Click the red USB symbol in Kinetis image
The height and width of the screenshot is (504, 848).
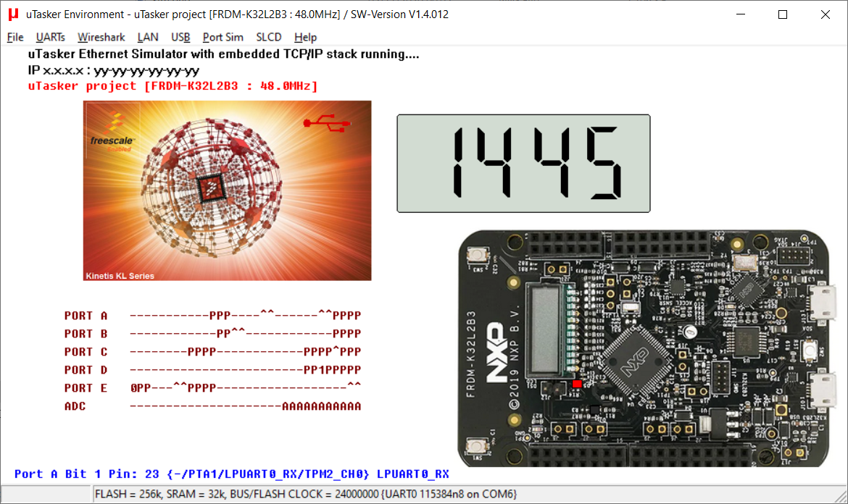point(327,124)
